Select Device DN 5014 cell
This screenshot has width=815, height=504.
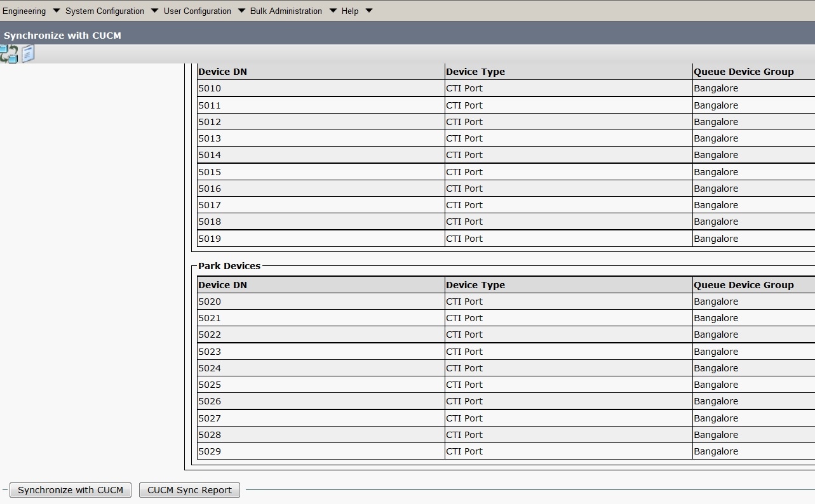(321, 155)
